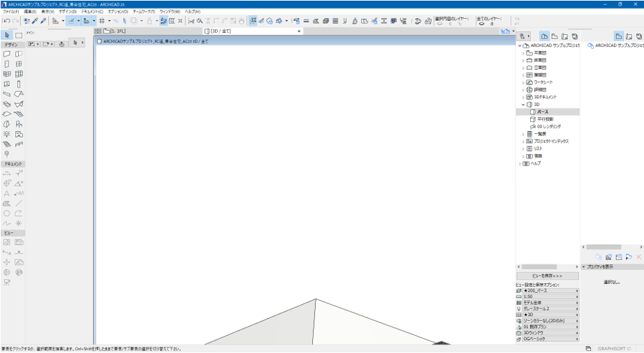Select the Line tool
The width and height of the screenshot is (644, 353).
19,203
